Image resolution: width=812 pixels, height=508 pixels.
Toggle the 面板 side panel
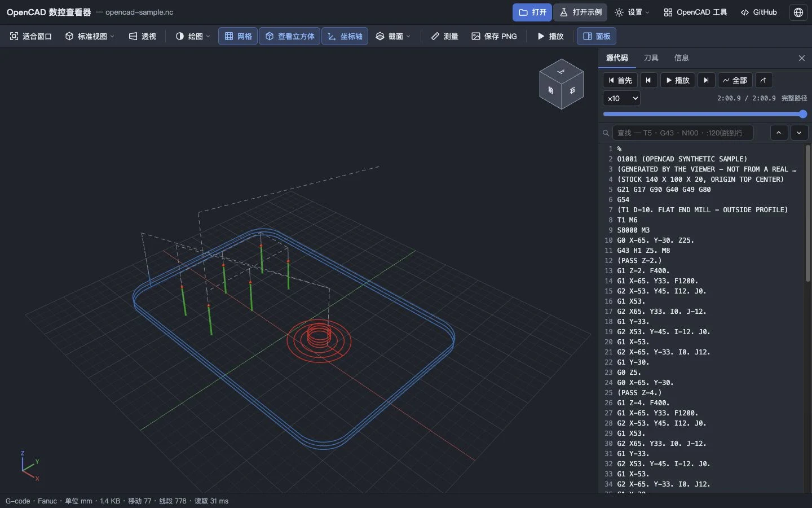pyautogui.click(x=596, y=36)
